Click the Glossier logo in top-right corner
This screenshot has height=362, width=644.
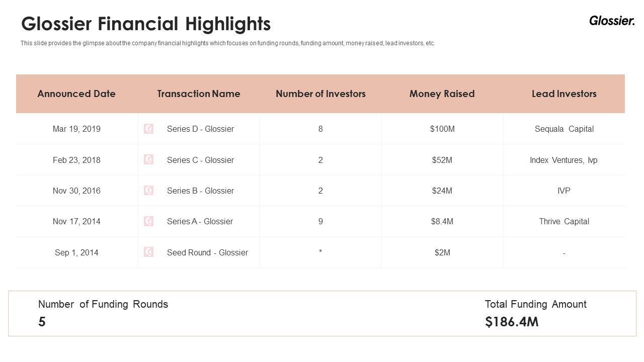pos(612,21)
